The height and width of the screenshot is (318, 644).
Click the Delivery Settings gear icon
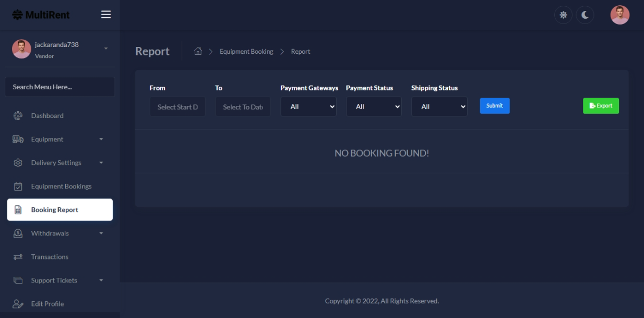coord(18,163)
